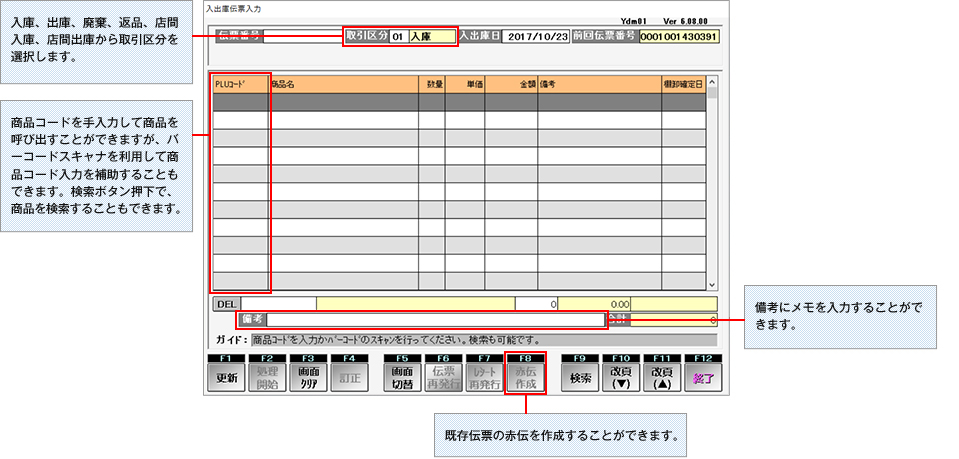The width and height of the screenshot is (959, 459).
Task: Click the grid scrollbar up arrow
Action: tap(712, 83)
